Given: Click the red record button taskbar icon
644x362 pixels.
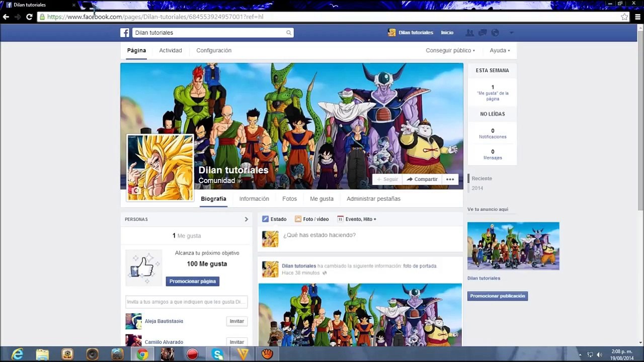Looking at the screenshot, I should point(192,354).
